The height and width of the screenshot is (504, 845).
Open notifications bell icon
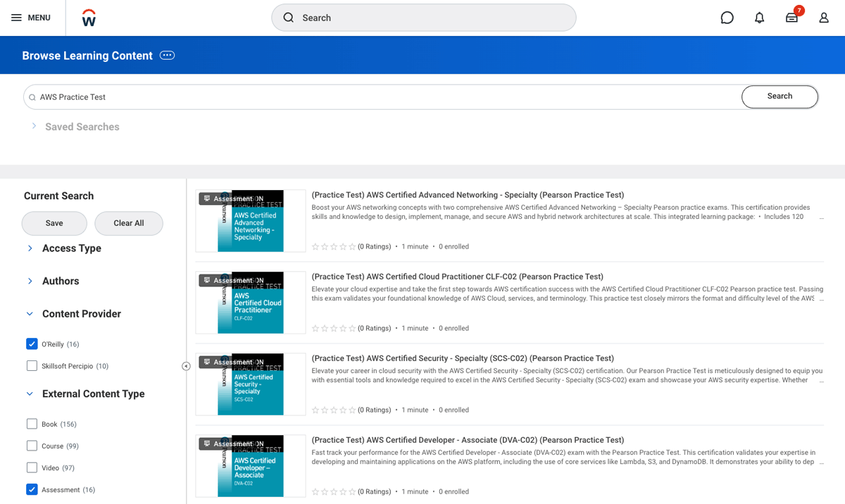(x=759, y=18)
